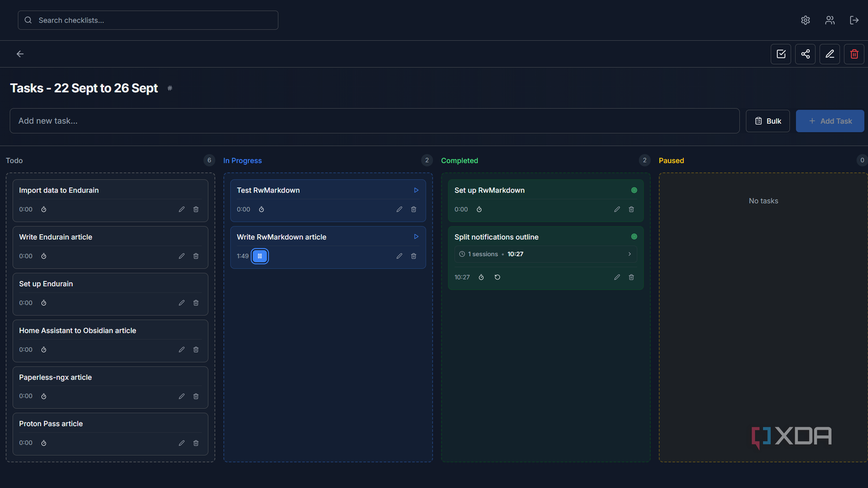This screenshot has height=488, width=868.
Task: Select the Todo column header
Action: click(x=14, y=161)
